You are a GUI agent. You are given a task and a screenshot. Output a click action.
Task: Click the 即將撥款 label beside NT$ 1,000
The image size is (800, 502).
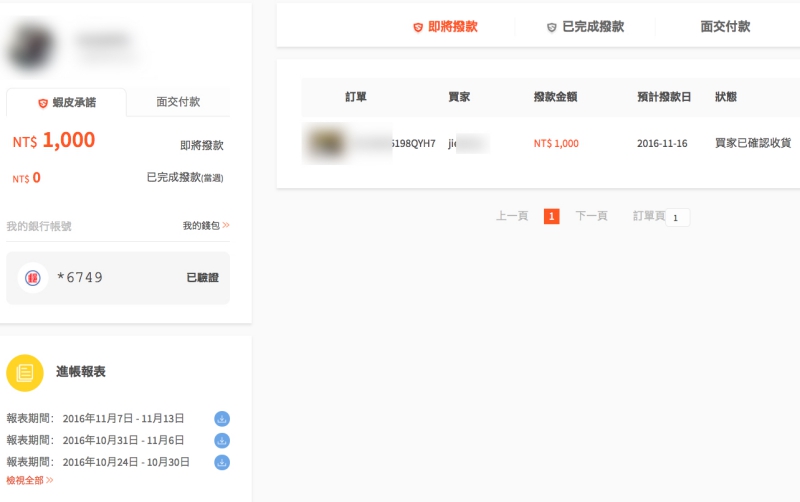(x=202, y=145)
